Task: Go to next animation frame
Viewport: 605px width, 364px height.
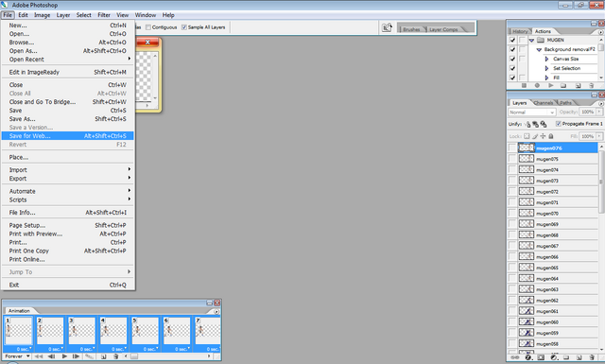Action: [76, 356]
